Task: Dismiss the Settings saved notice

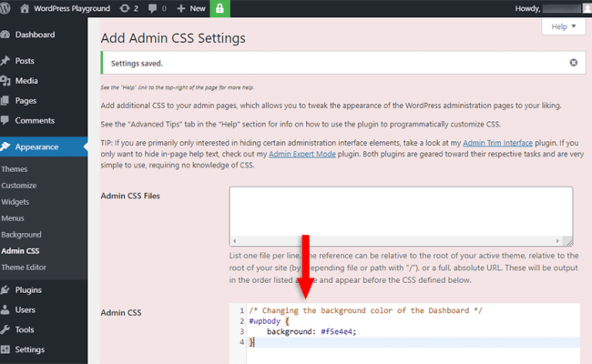Action: coord(573,63)
